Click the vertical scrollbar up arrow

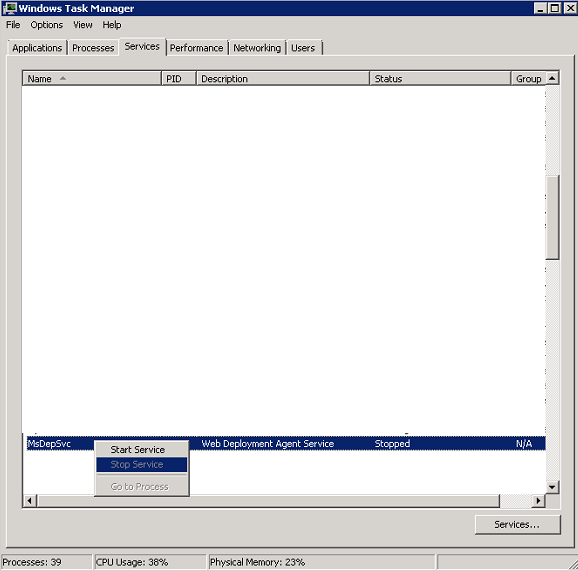tap(552, 78)
